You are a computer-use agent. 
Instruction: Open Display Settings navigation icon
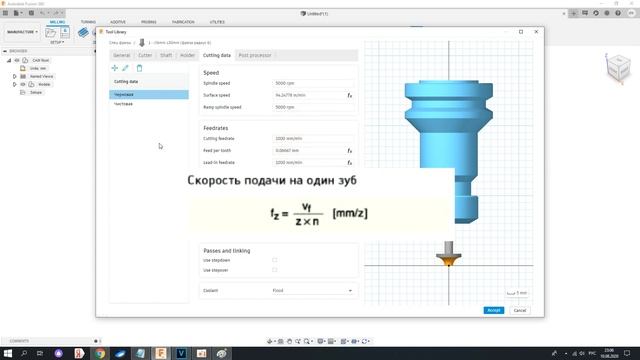pos(321,341)
